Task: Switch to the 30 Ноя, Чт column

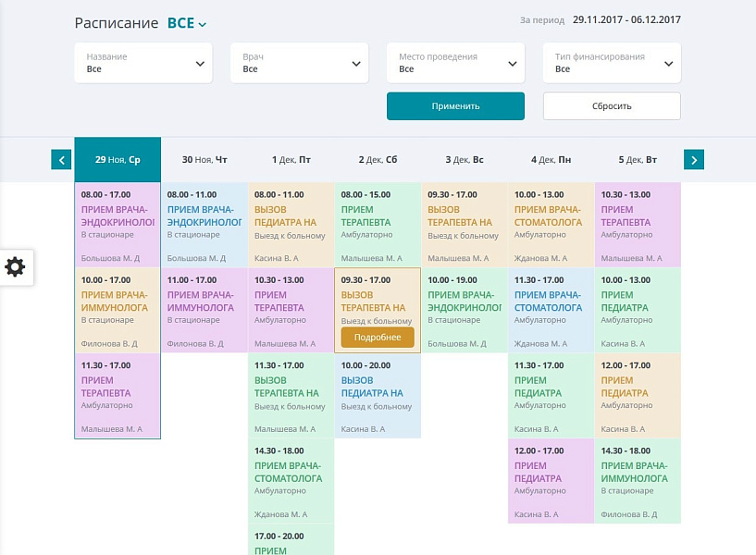Action: click(x=204, y=160)
